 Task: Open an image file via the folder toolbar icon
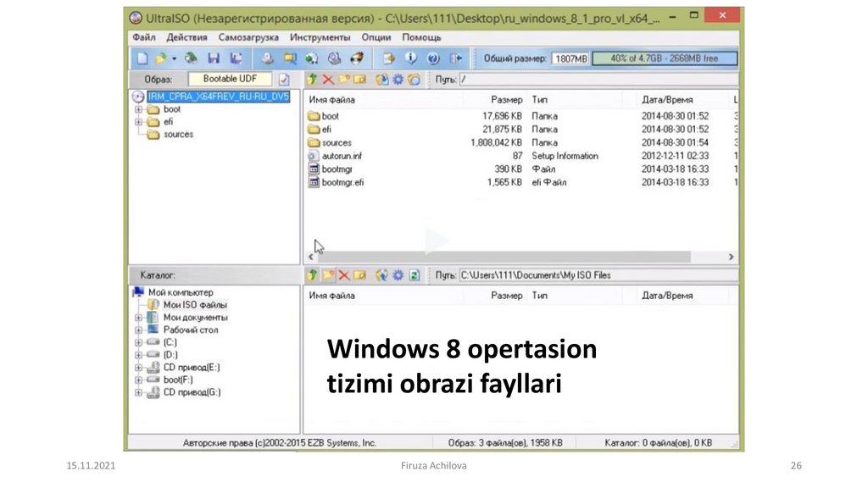click(x=160, y=58)
